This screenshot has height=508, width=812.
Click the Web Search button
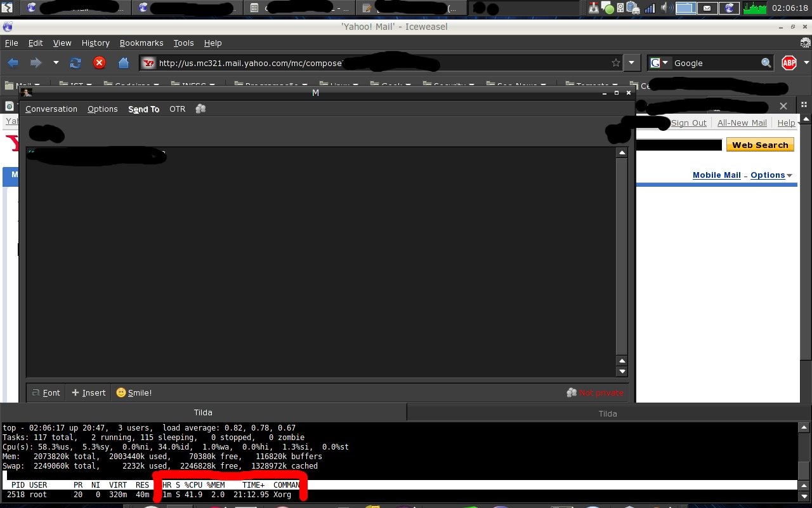pyautogui.click(x=760, y=145)
